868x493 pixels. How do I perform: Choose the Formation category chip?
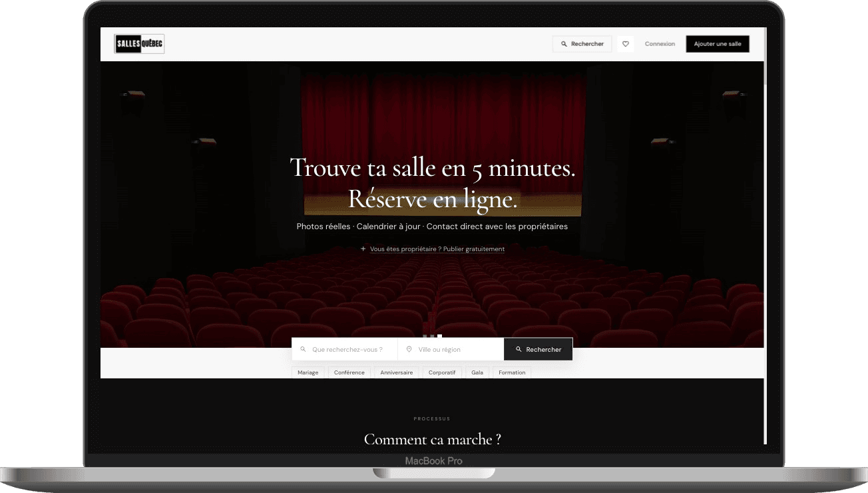pyautogui.click(x=512, y=372)
